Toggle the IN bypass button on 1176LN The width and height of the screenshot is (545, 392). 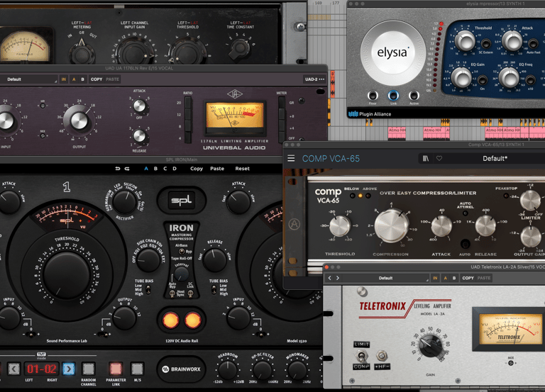coord(64,79)
